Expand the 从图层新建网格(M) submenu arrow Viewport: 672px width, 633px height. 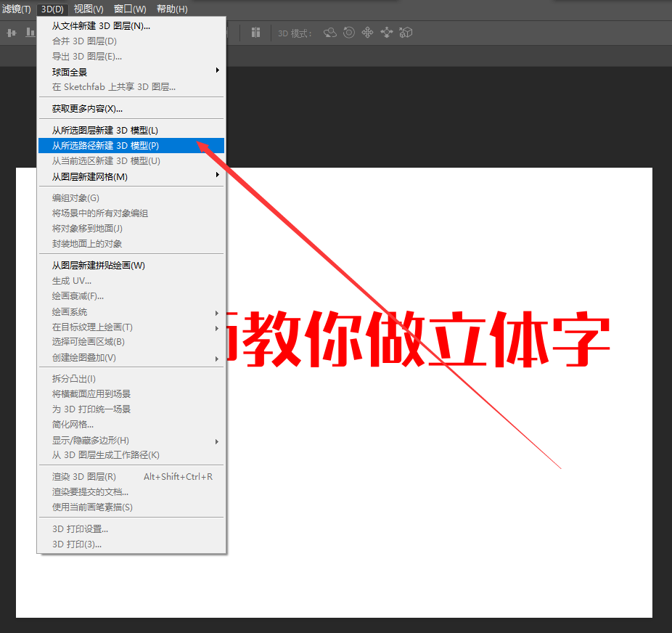pyautogui.click(x=217, y=175)
